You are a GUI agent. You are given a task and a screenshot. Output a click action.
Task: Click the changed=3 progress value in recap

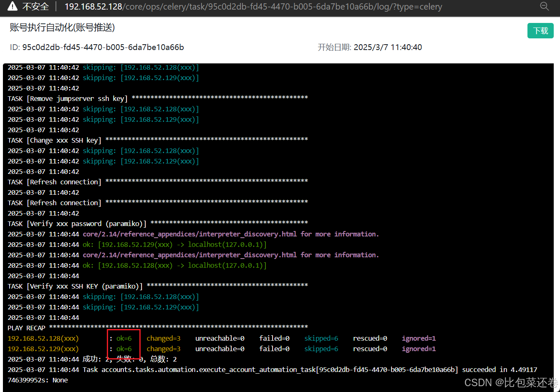[x=164, y=338]
